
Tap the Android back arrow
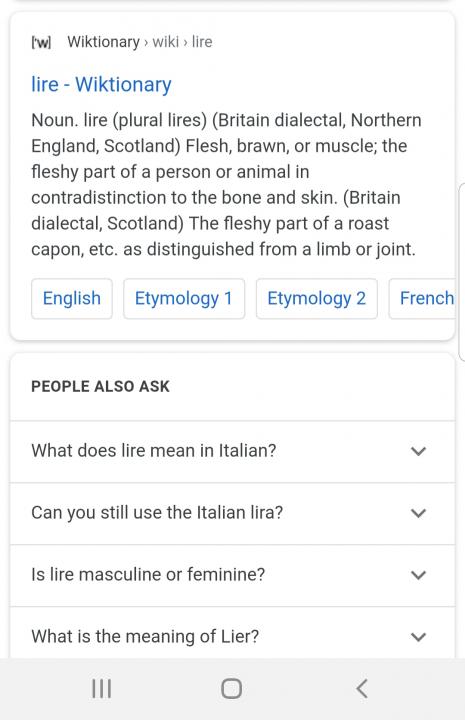pos(362,688)
